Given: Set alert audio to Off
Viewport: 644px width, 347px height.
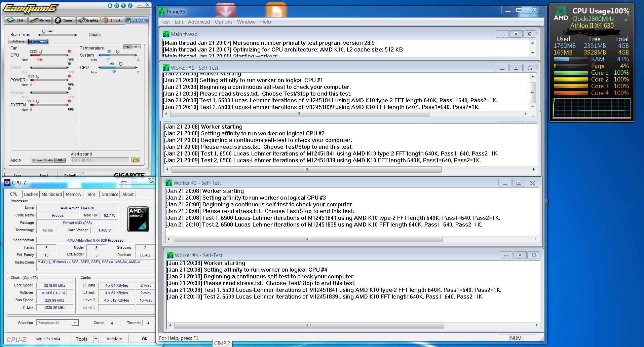Looking at the screenshot, I should pyautogui.click(x=60, y=160).
